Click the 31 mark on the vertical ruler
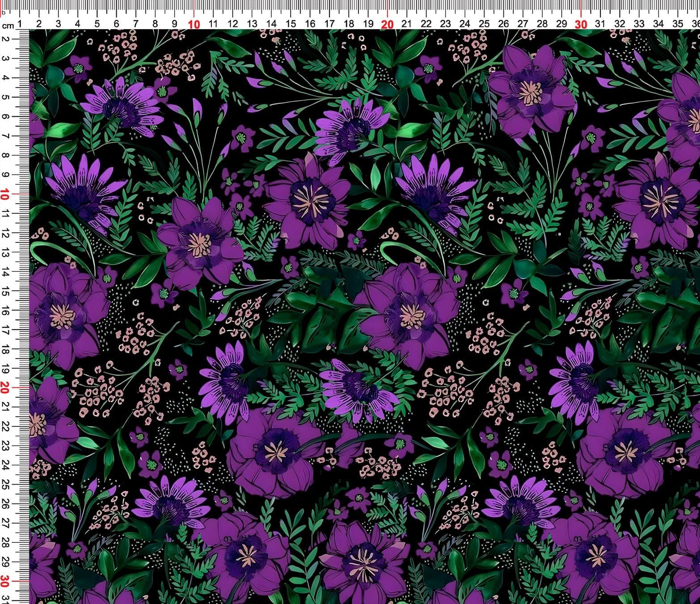700x604 pixels. 5,600
